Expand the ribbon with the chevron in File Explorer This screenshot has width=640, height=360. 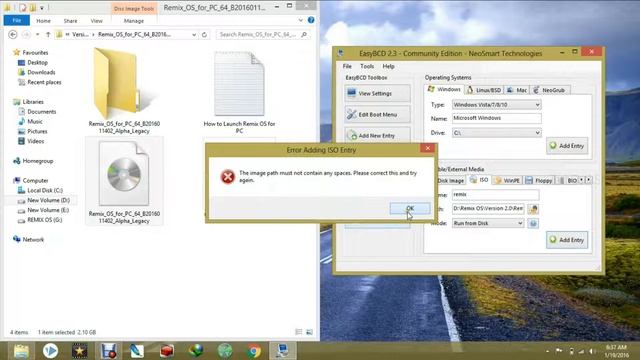coord(300,20)
